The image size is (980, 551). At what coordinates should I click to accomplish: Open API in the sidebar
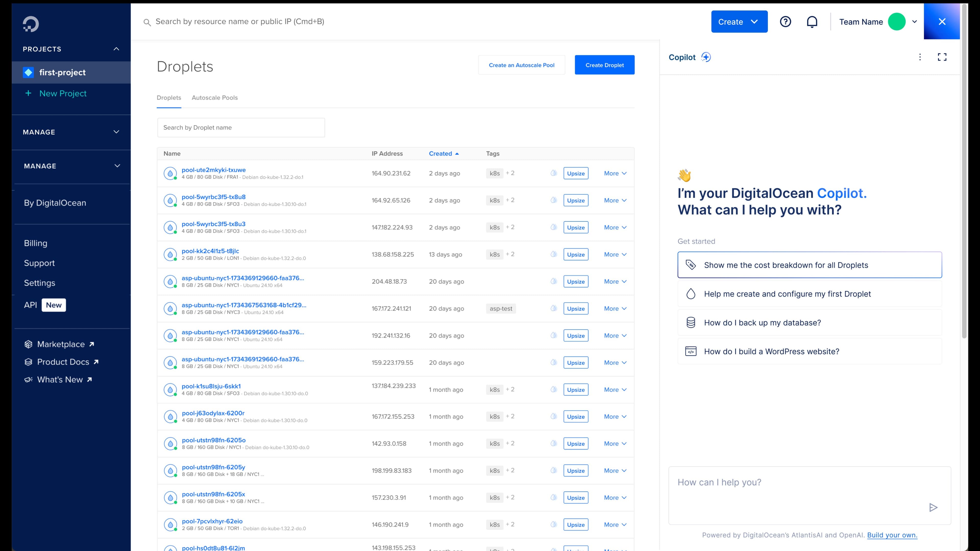point(30,305)
